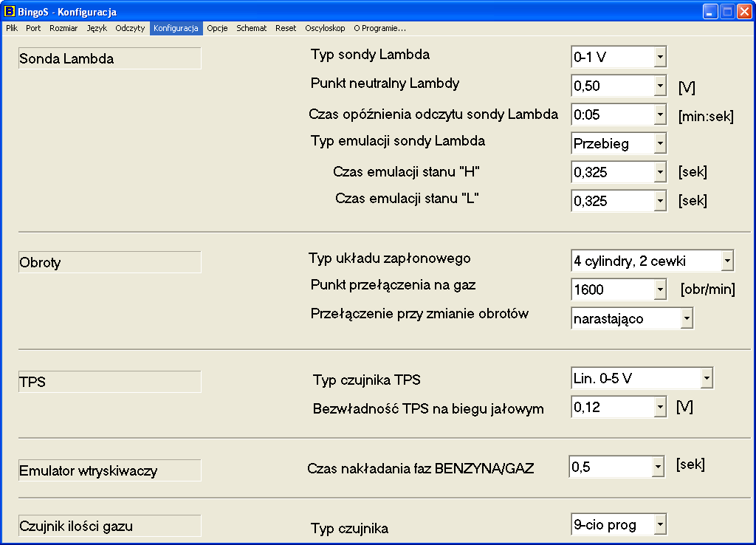Close the BingoS window
The height and width of the screenshot is (545, 756).
coord(744,11)
